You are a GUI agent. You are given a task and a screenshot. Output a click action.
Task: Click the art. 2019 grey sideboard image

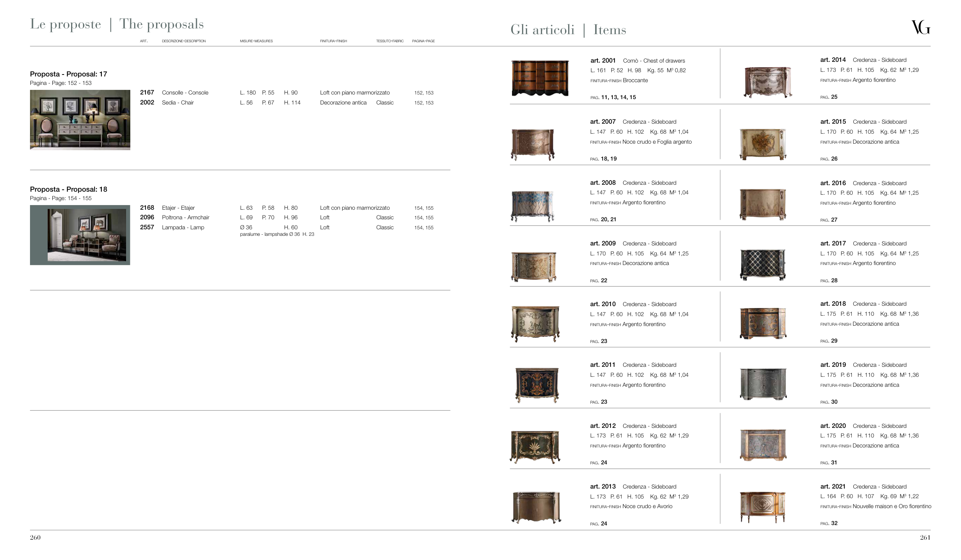coord(763,384)
